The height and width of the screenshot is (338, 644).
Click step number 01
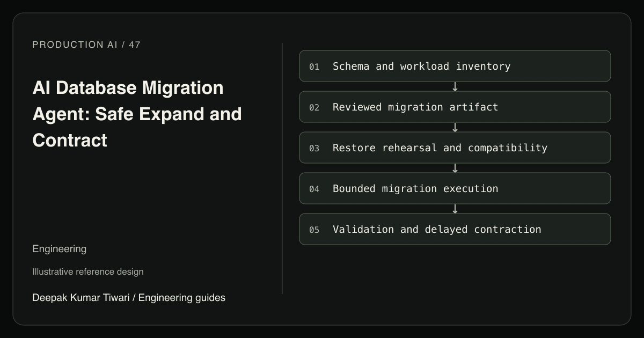[314, 67]
